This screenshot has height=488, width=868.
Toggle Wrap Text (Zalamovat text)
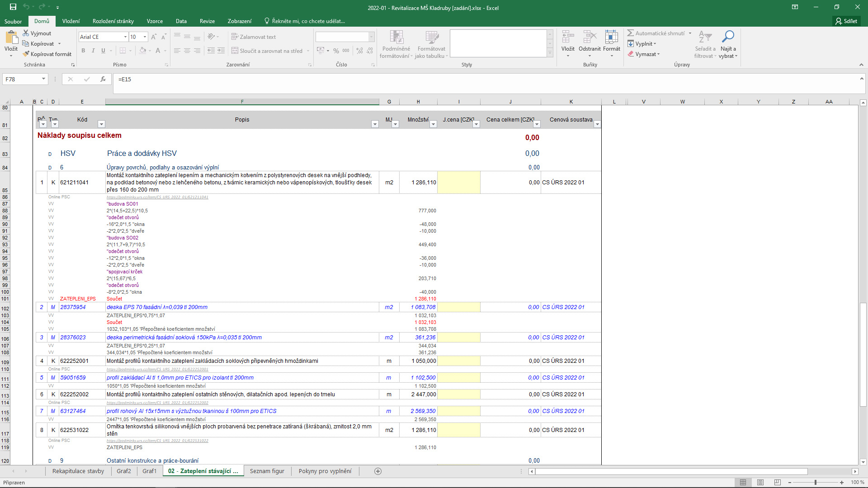click(253, 37)
